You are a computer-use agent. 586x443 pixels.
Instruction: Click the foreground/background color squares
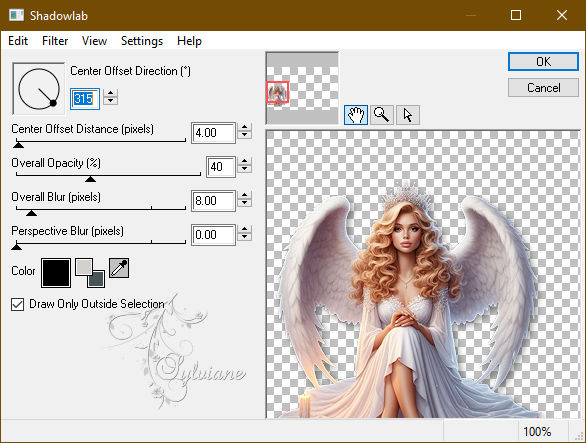pos(90,273)
